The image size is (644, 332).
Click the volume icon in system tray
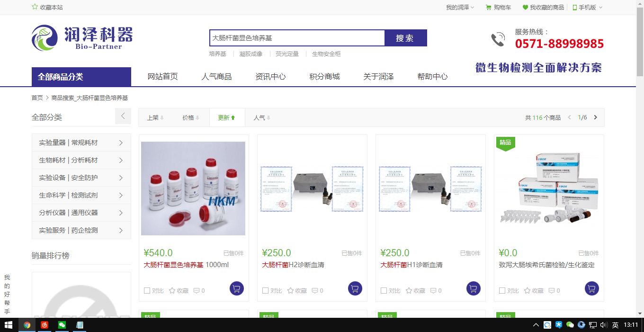pyautogui.click(x=604, y=325)
